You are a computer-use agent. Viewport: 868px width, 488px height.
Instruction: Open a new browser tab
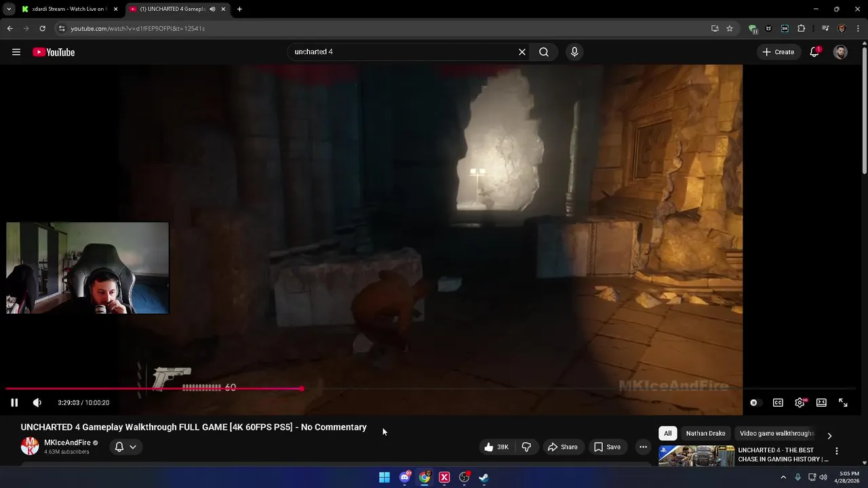pyautogui.click(x=239, y=9)
